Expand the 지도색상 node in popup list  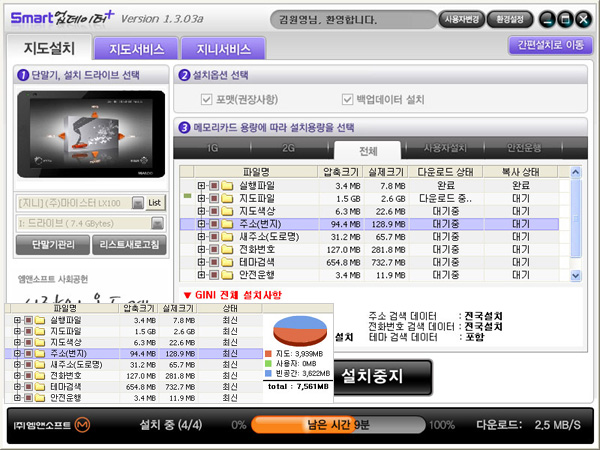[x=17, y=342]
